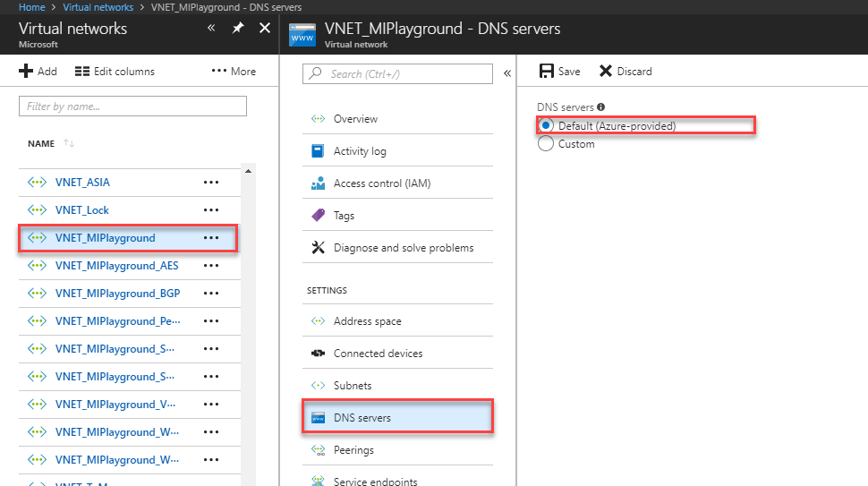Sort list by NAME column arrows
The image size is (868, 486).
[69, 143]
